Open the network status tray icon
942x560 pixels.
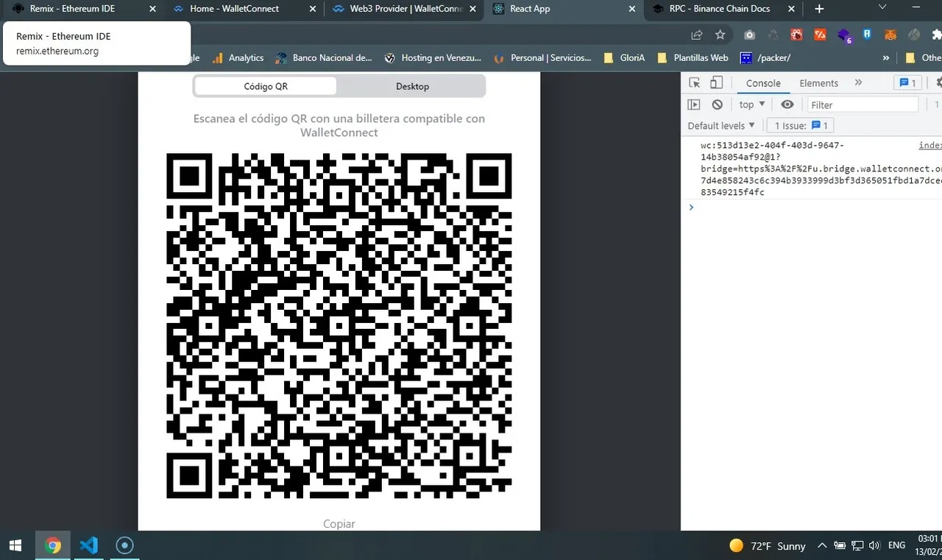pyautogui.click(x=857, y=545)
